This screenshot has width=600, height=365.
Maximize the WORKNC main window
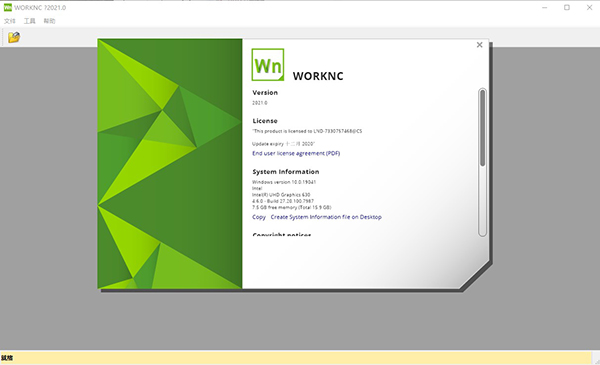pos(567,8)
